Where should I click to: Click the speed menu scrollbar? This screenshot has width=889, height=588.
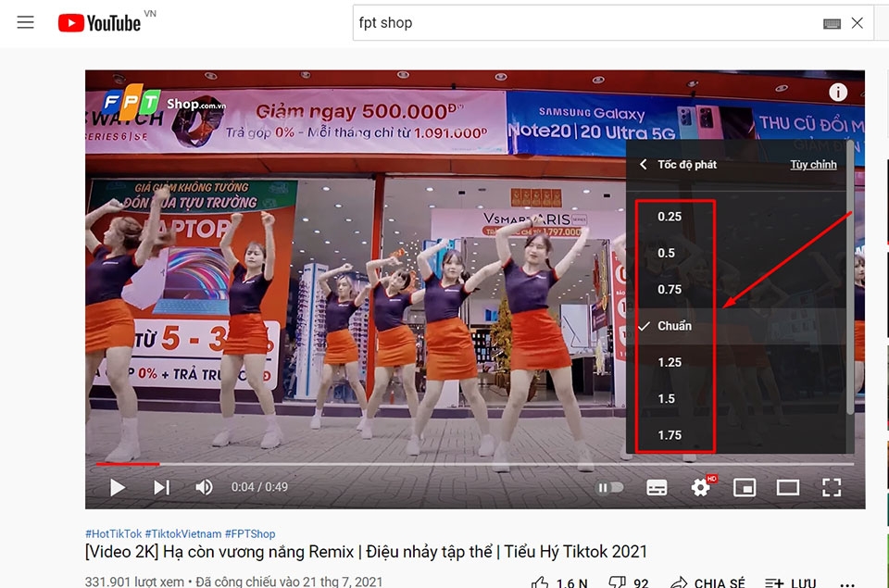click(x=850, y=278)
